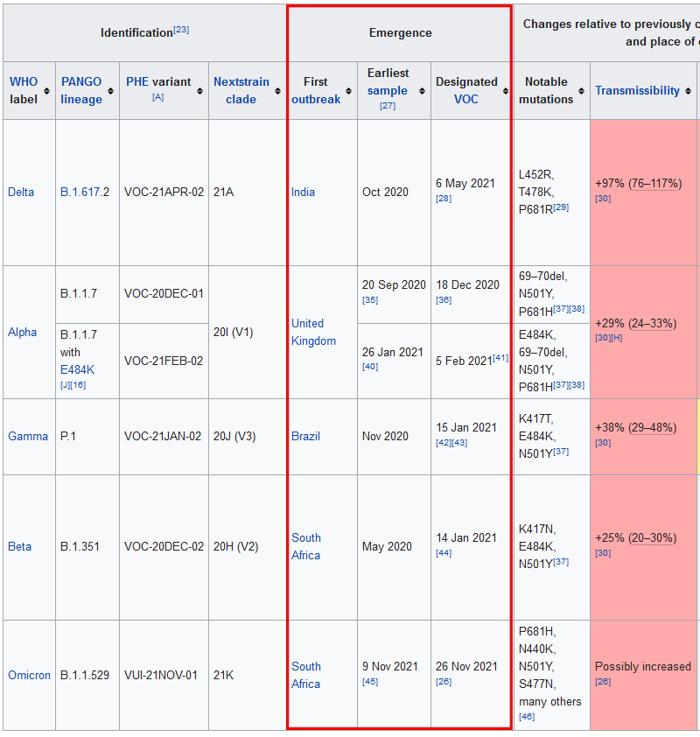
Task: Open the WHO label header link
Action: click(x=24, y=81)
